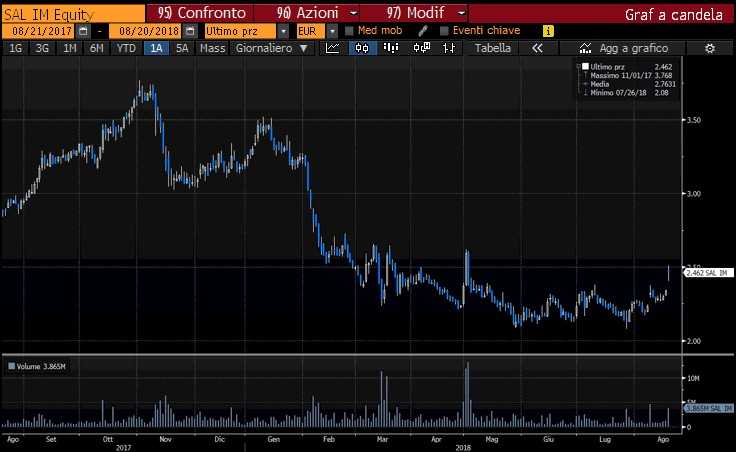Click the Massimo 11/01/17 legend row
This screenshot has width=736, height=452.
tap(630, 76)
